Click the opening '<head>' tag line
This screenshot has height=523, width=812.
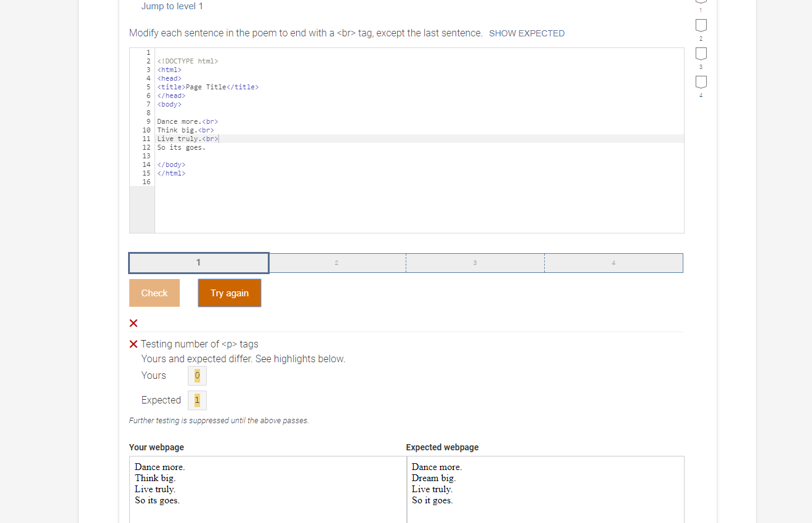(x=169, y=78)
